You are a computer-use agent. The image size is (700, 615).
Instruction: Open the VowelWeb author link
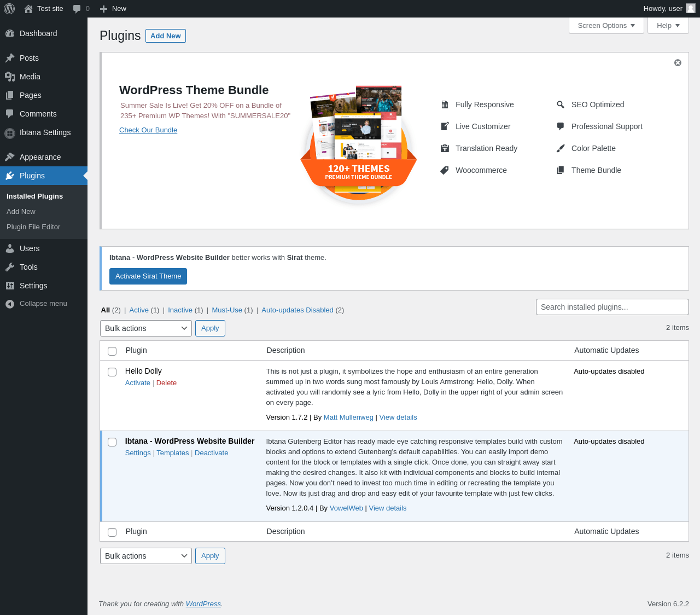[x=346, y=508]
